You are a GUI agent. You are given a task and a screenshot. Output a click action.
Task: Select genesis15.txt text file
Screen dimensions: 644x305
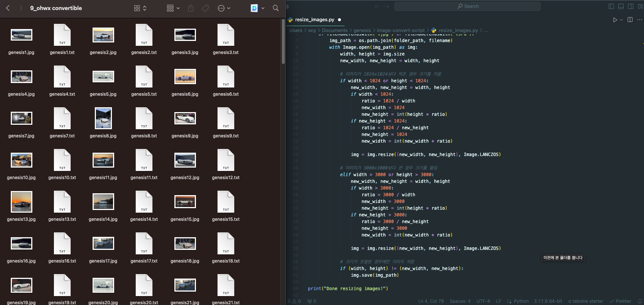point(226,202)
